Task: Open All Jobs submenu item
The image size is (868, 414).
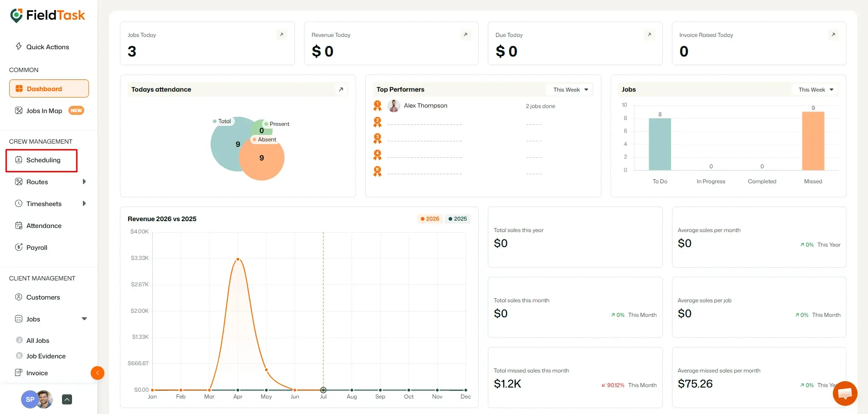Action: (38, 341)
